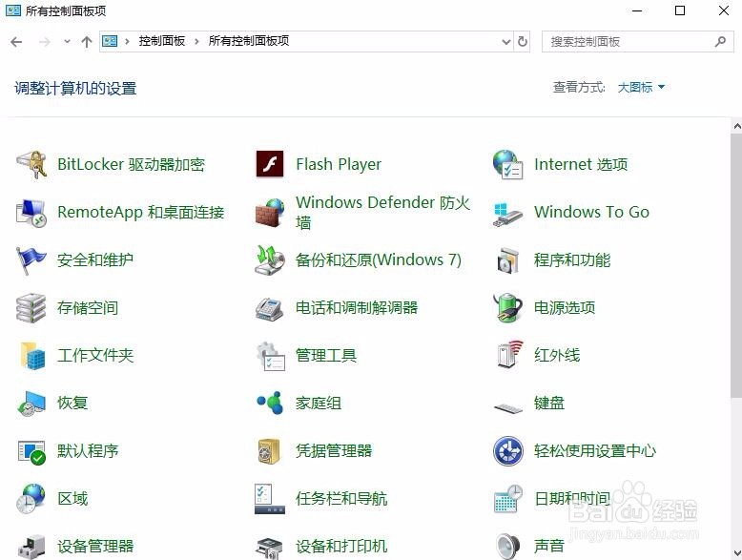Open the Internet 选项 text link
This screenshot has height=560, width=742.
pos(581,164)
